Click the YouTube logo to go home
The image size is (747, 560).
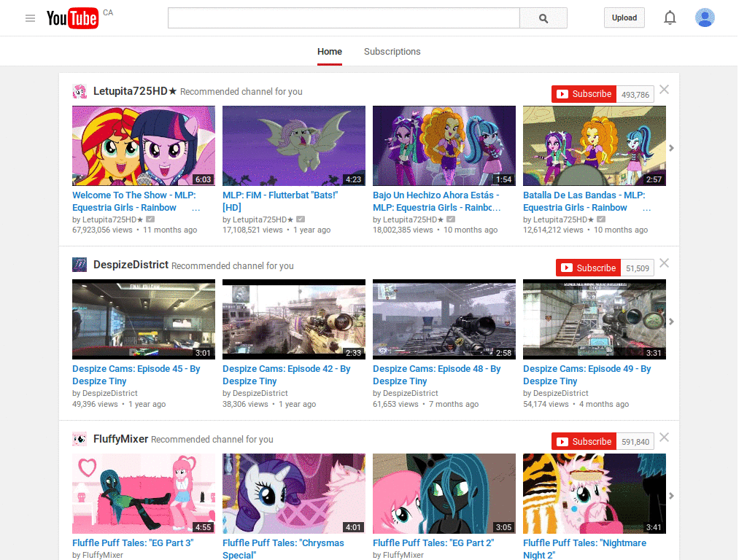click(x=72, y=17)
